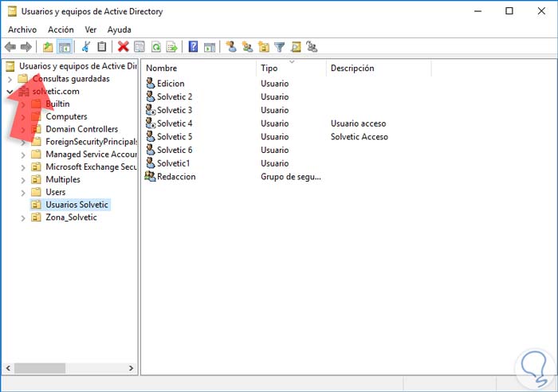Expand the Microsoft Exchange Security node
This screenshot has height=392, width=558.
(x=23, y=167)
